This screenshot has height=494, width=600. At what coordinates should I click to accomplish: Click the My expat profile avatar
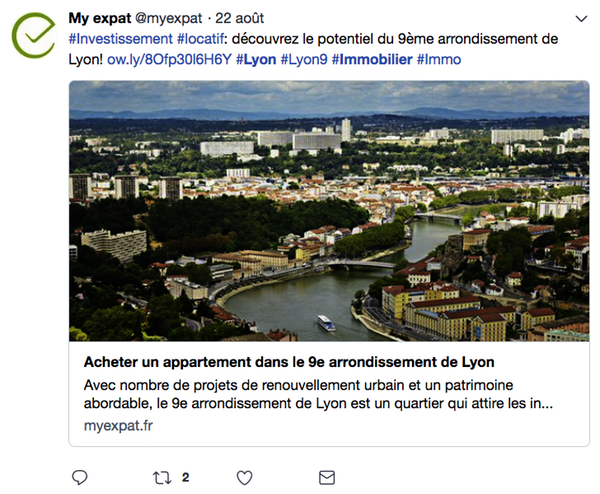pos(33,36)
